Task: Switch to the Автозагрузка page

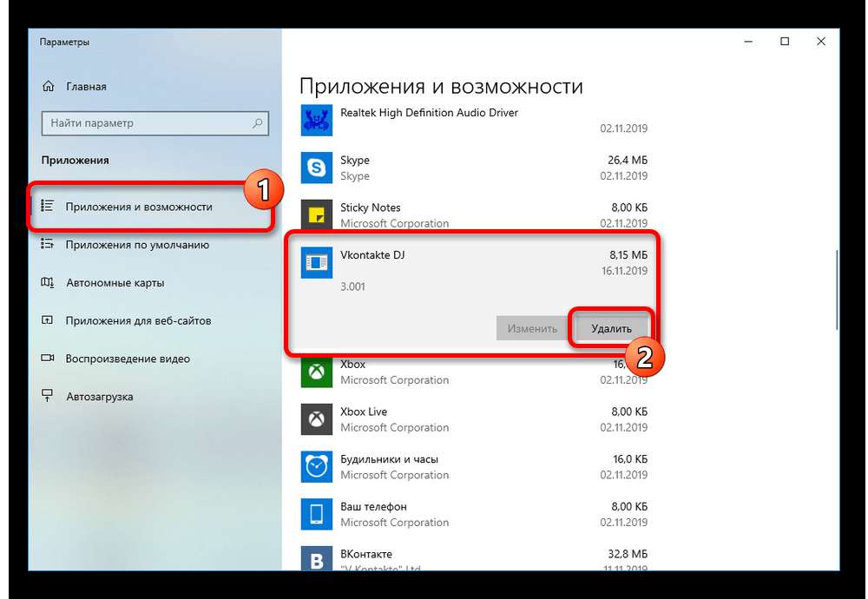Action: tap(99, 397)
